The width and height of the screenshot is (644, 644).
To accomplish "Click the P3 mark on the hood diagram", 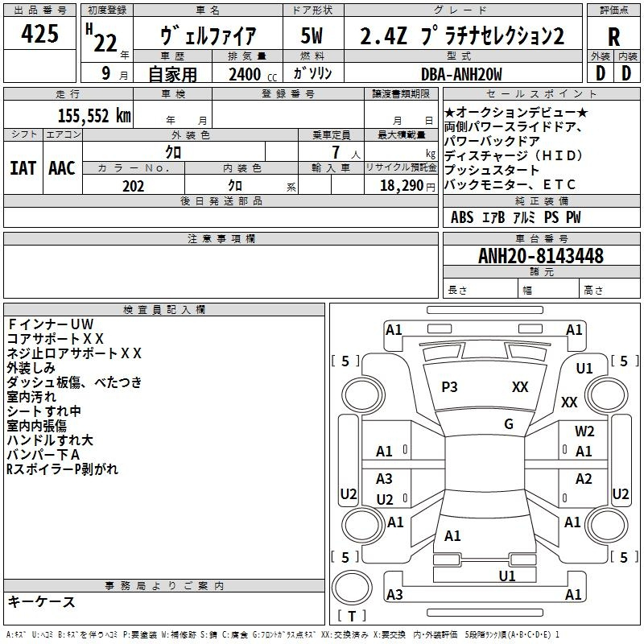I will pyautogui.click(x=449, y=387).
